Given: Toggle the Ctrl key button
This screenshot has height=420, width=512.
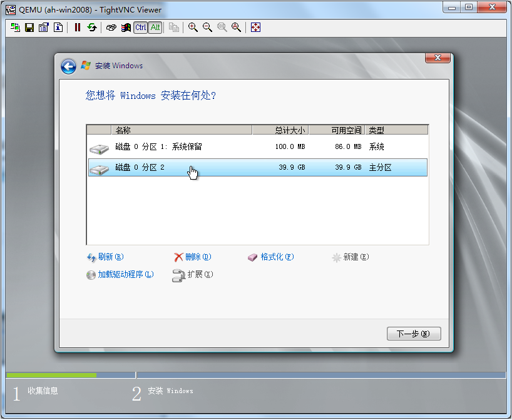Looking at the screenshot, I should [140, 28].
